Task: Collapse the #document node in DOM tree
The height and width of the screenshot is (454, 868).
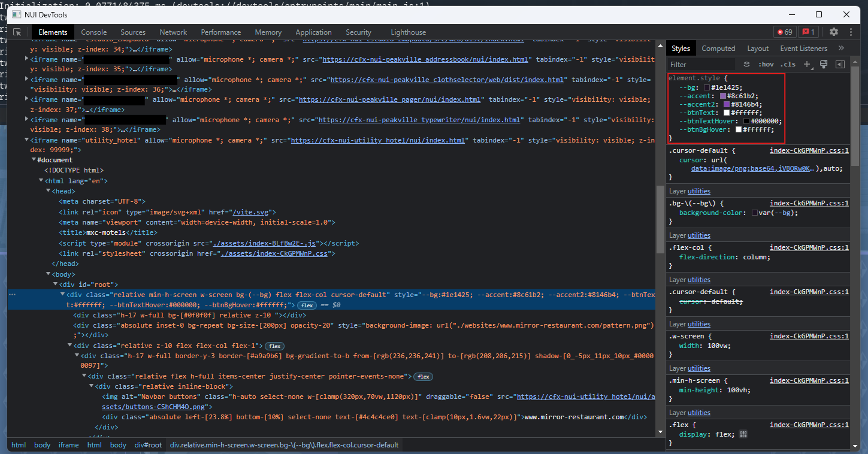Action: pyautogui.click(x=34, y=159)
